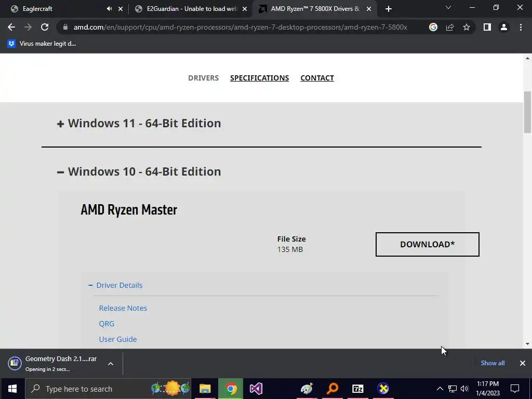Open the notification center
The width and height of the screenshot is (532, 399).
(515, 389)
